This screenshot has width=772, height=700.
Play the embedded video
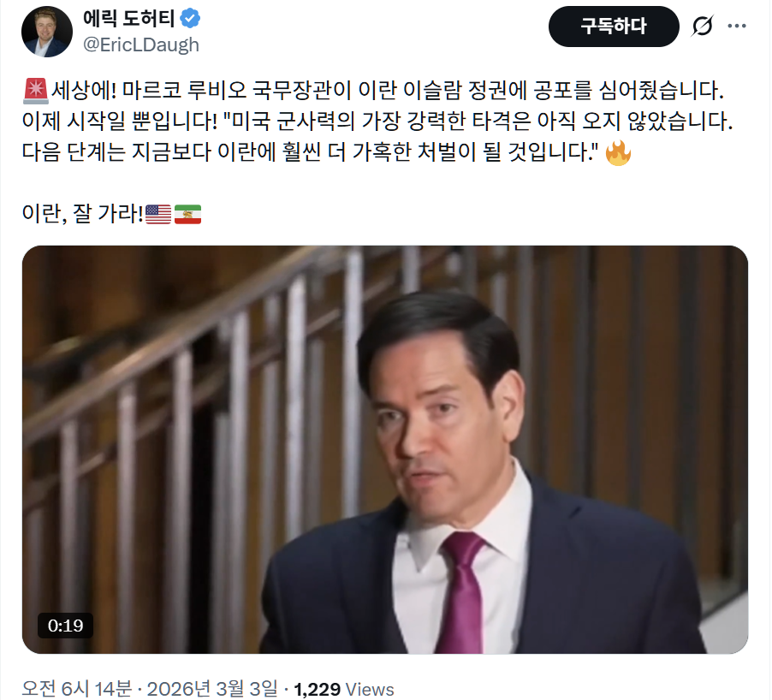click(x=385, y=449)
